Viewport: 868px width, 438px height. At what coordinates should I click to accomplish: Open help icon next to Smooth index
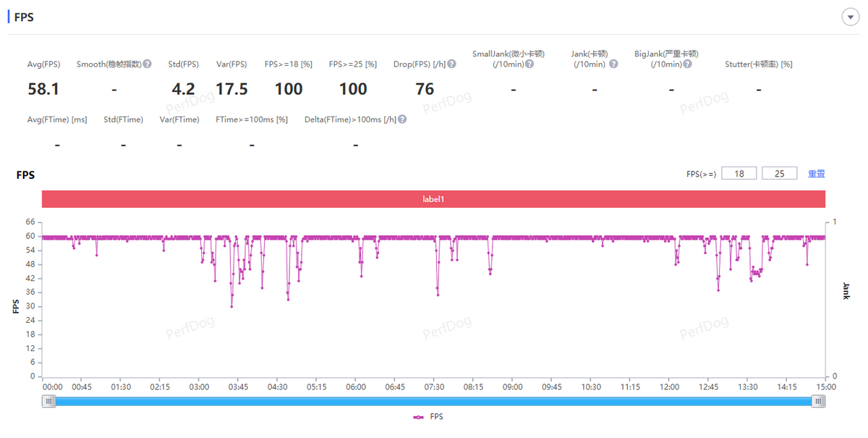148,64
